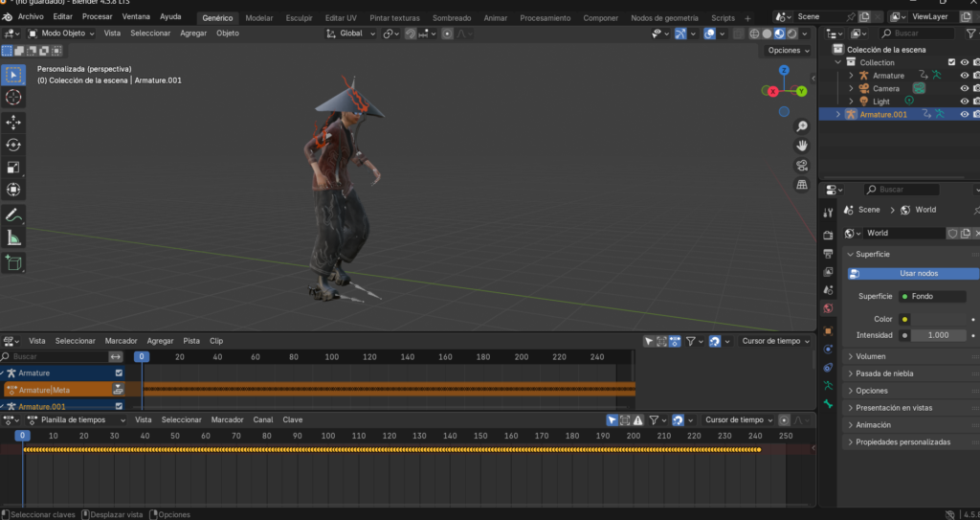Image resolution: width=980 pixels, height=520 pixels.
Task: Expand the Armature tree item in outliner
Action: tap(850, 76)
